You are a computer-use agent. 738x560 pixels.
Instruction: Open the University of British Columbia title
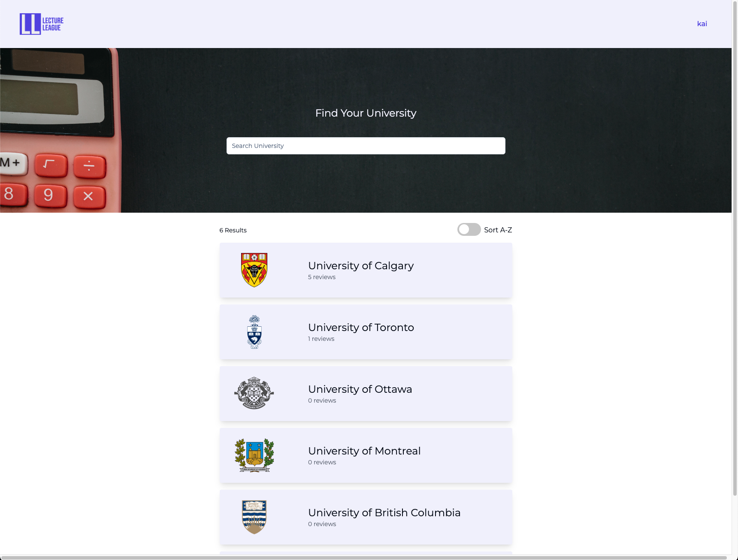[384, 513]
